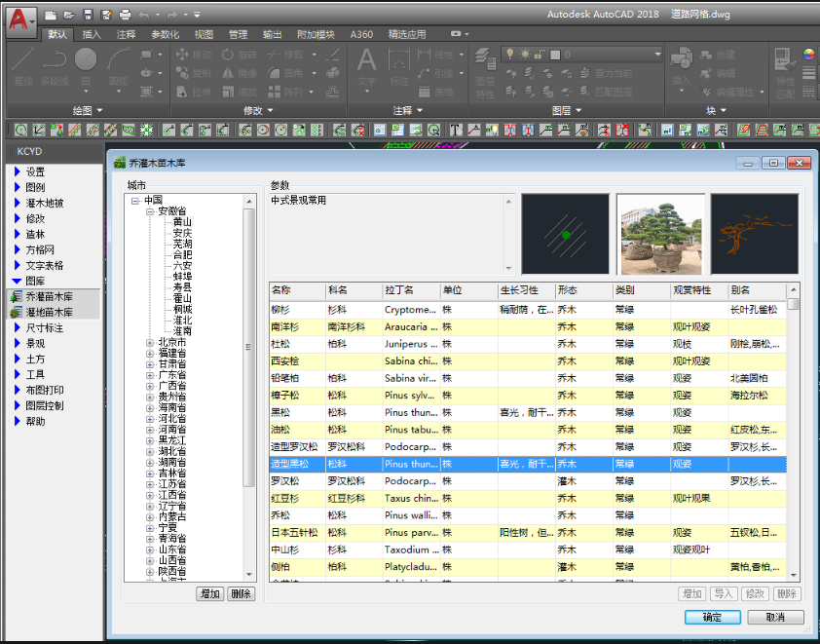
Task: Click the 取消 button
Action: pos(775,618)
